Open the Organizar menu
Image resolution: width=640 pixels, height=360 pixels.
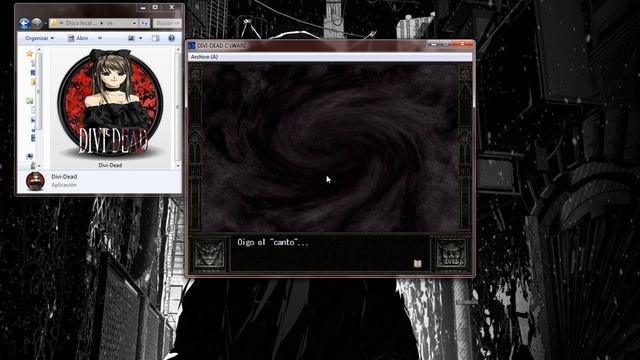point(39,38)
